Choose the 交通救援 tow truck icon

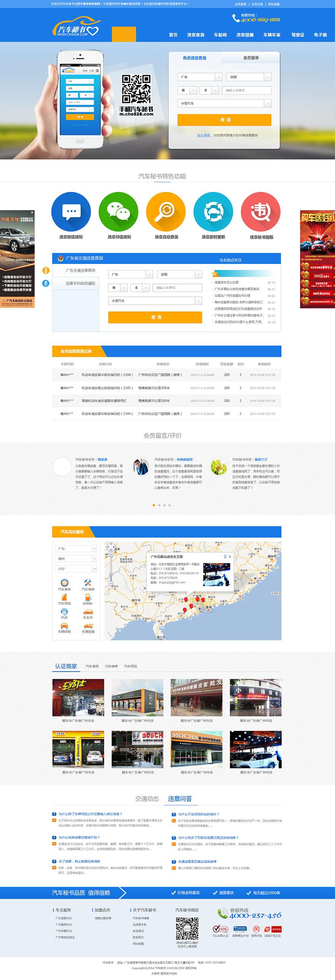[x=88, y=626]
